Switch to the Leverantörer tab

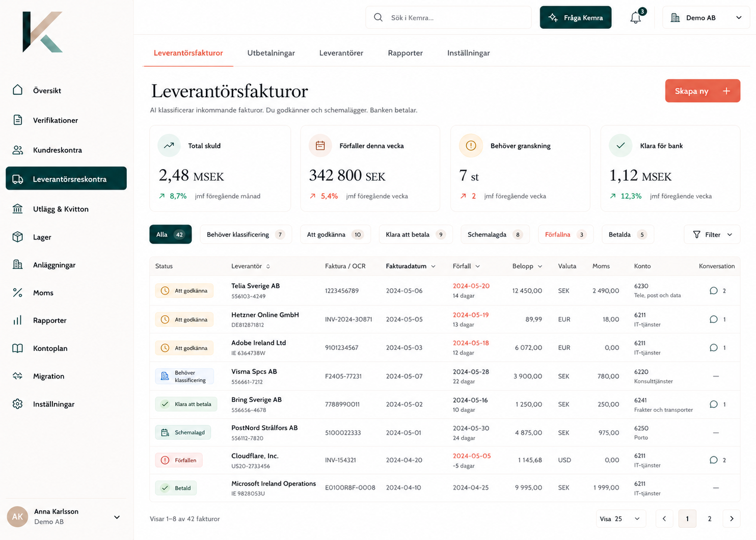click(x=341, y=53)
